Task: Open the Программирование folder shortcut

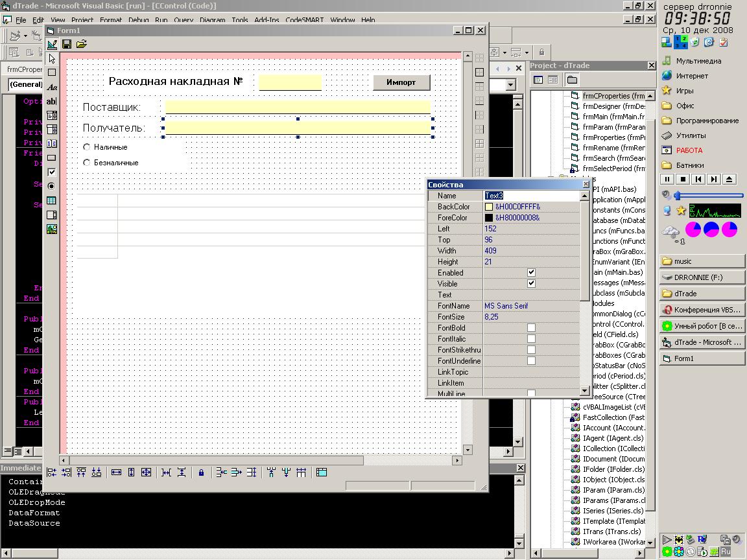Action: coord(700,121)
